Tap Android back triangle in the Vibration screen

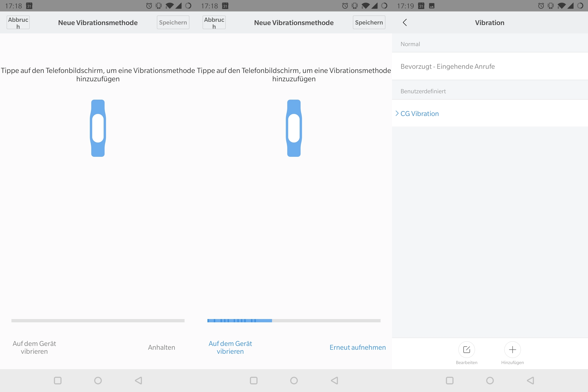click(530, 381)
